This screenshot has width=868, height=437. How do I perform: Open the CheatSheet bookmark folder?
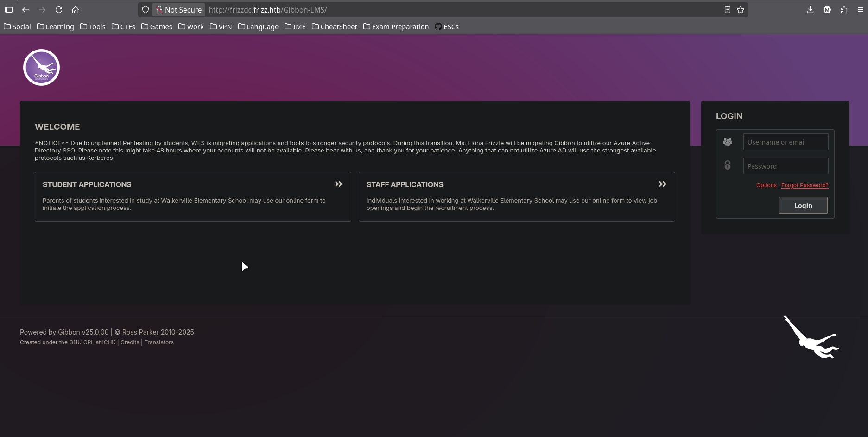click(x=334, y=27)
